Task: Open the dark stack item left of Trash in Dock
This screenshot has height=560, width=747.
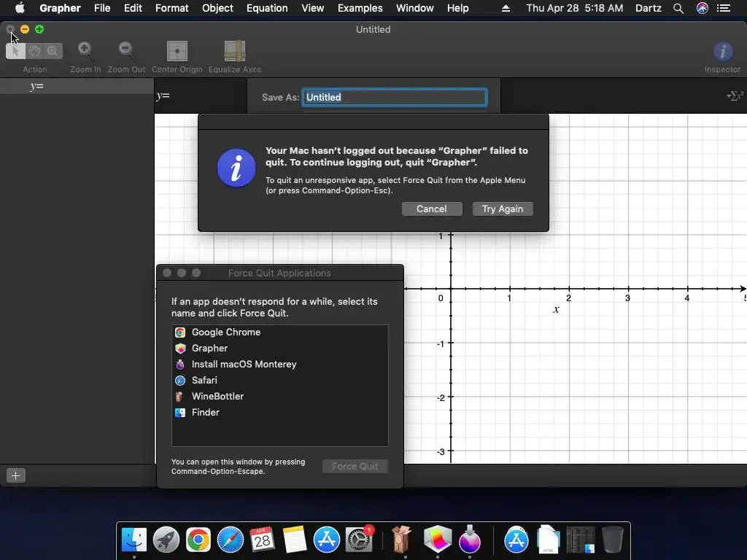Action: click(x=580, y=540)
